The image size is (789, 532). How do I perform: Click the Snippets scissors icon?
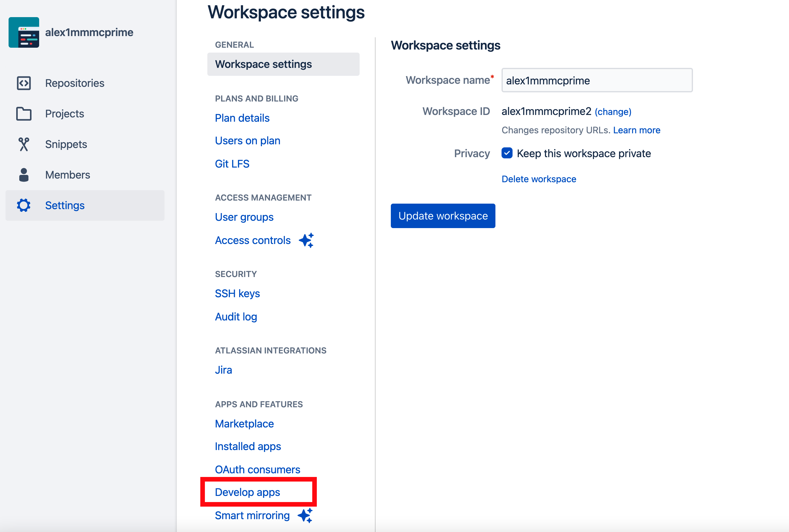24,144
